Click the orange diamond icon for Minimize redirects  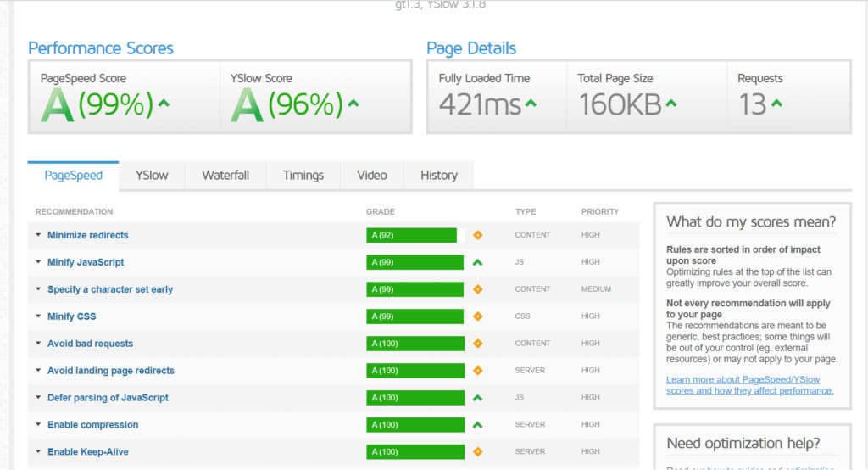pos(478,235)
